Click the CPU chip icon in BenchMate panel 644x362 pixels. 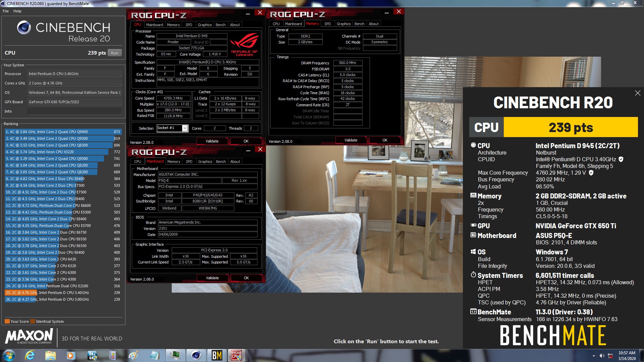473,145
